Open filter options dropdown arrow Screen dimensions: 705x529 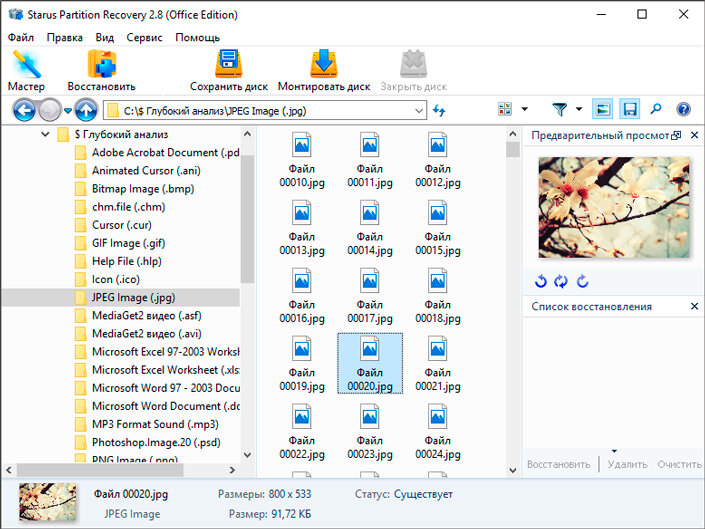click(x=579, y=109)
